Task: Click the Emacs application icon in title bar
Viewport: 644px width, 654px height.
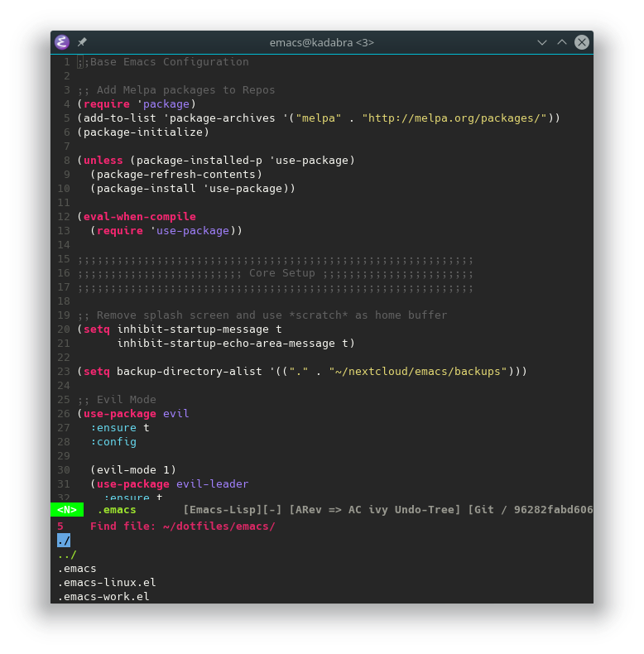Action: 62,42
